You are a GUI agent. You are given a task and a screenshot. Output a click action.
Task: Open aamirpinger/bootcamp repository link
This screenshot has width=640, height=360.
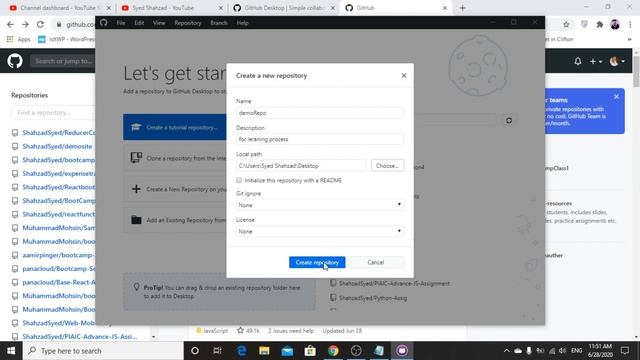pyautogui.click(x=58, y=255)
